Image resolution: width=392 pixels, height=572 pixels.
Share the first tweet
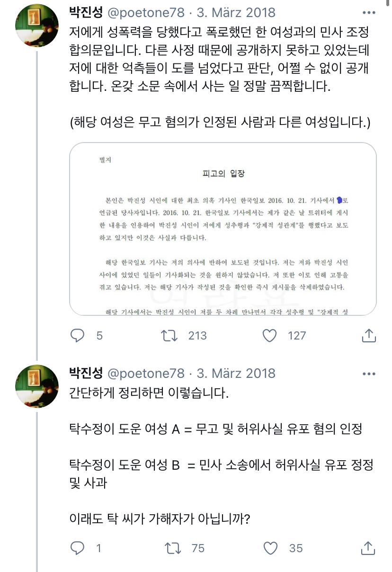(368, 336)
